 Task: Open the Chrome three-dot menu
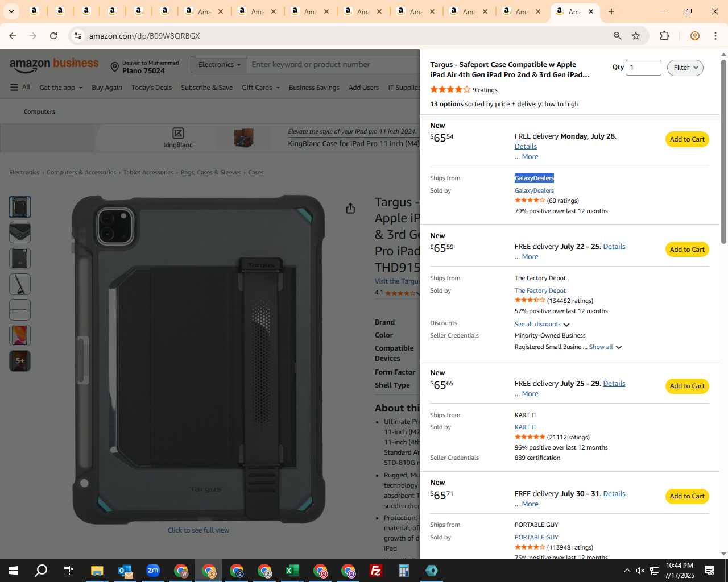715,36
